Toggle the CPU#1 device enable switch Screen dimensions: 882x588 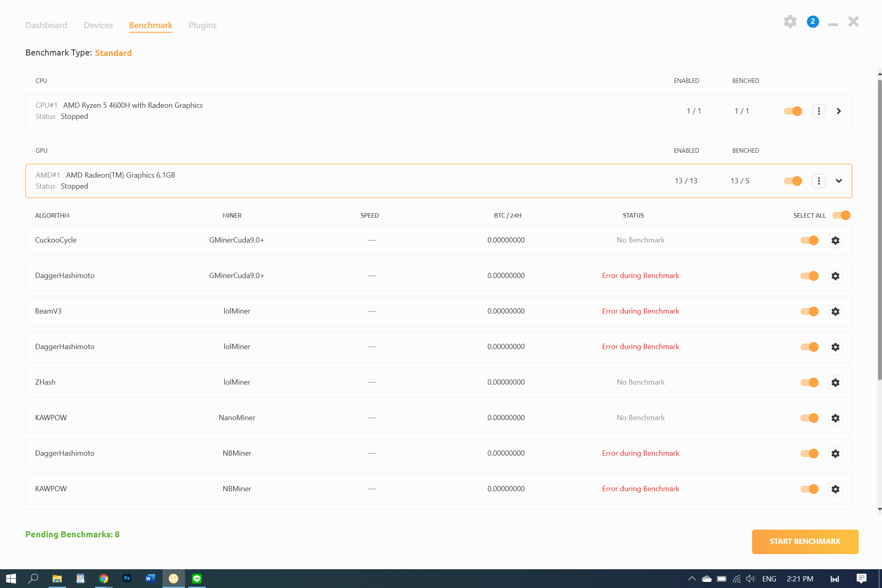793,111
